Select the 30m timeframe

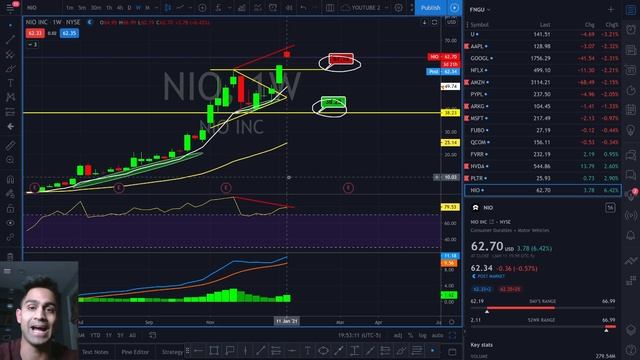click(x=96, y=7)
